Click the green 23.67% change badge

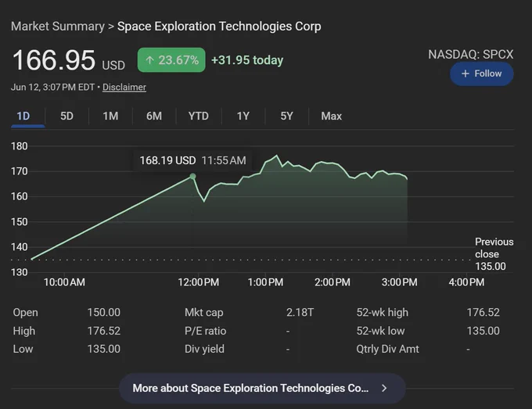(171, 60)
